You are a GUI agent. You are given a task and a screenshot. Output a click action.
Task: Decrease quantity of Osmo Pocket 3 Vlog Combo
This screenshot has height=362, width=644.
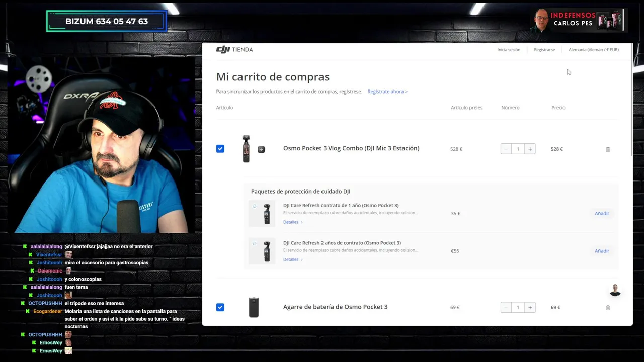tap(506, 149)
